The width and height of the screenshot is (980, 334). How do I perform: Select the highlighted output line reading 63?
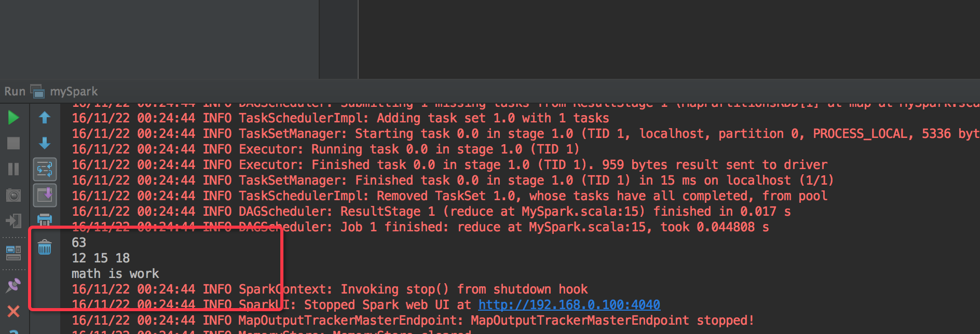79,242
